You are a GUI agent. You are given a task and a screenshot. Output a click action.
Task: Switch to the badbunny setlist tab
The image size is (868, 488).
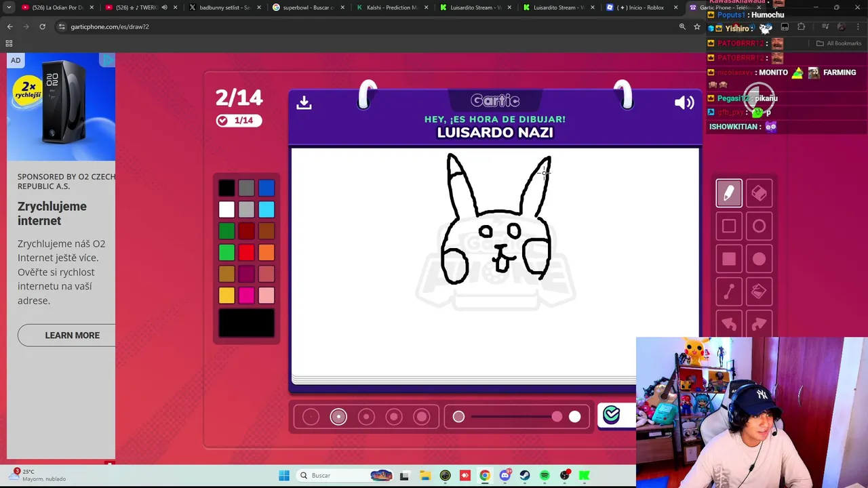pyautogui.click(x=224, y=7)
